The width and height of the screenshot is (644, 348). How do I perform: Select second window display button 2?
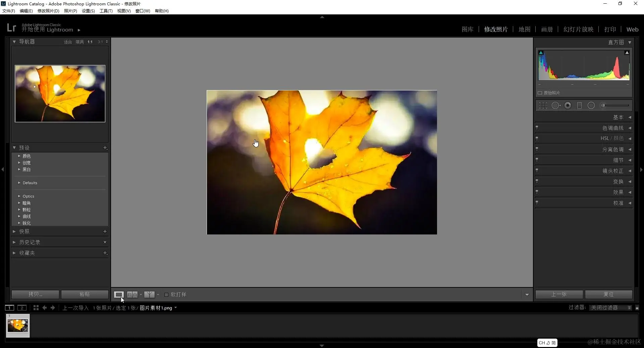(x=22, y=308)
